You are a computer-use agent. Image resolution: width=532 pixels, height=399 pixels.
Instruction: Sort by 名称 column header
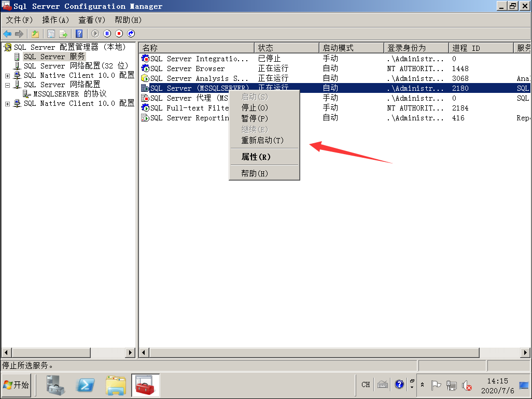(197, 48)
